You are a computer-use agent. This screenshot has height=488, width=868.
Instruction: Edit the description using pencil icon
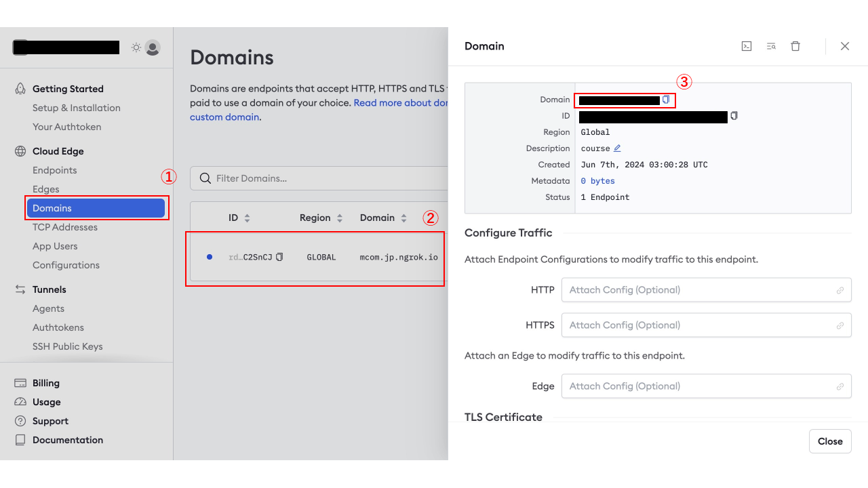tap(617, 148)
